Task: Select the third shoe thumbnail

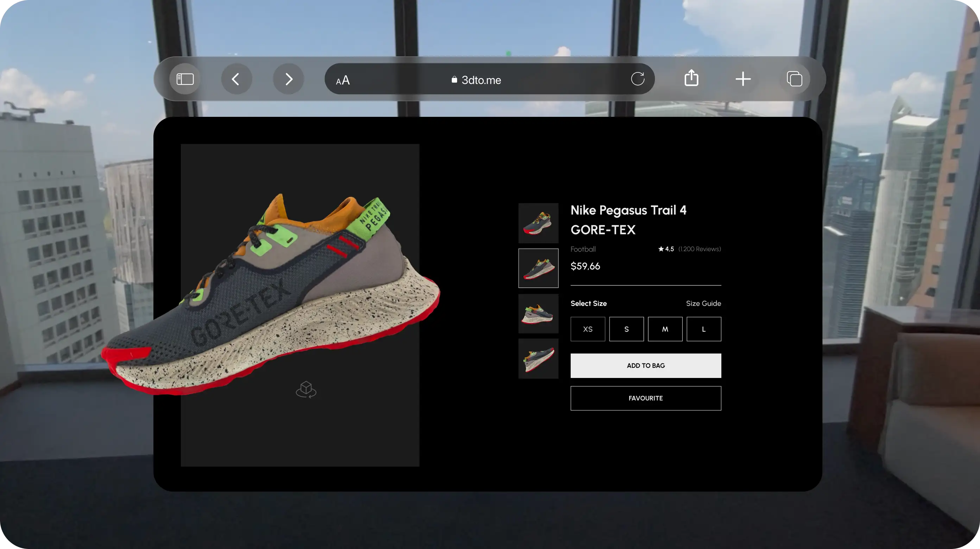Action: 538,314
